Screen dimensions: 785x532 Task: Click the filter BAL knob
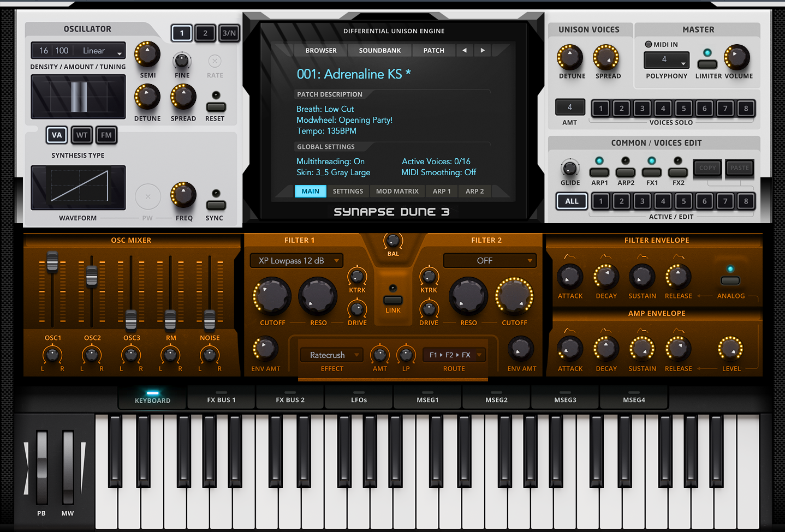(393, 240)
